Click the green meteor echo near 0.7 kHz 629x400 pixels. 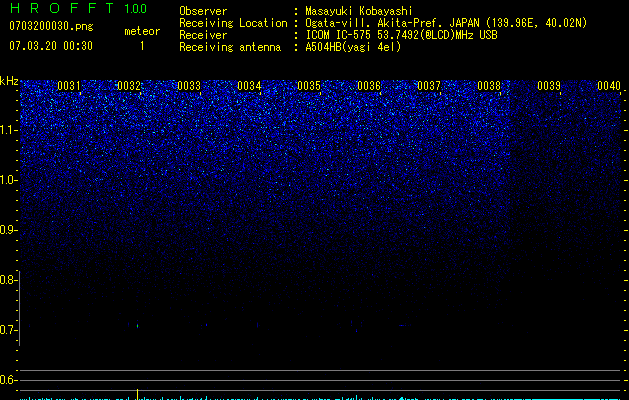137,326
